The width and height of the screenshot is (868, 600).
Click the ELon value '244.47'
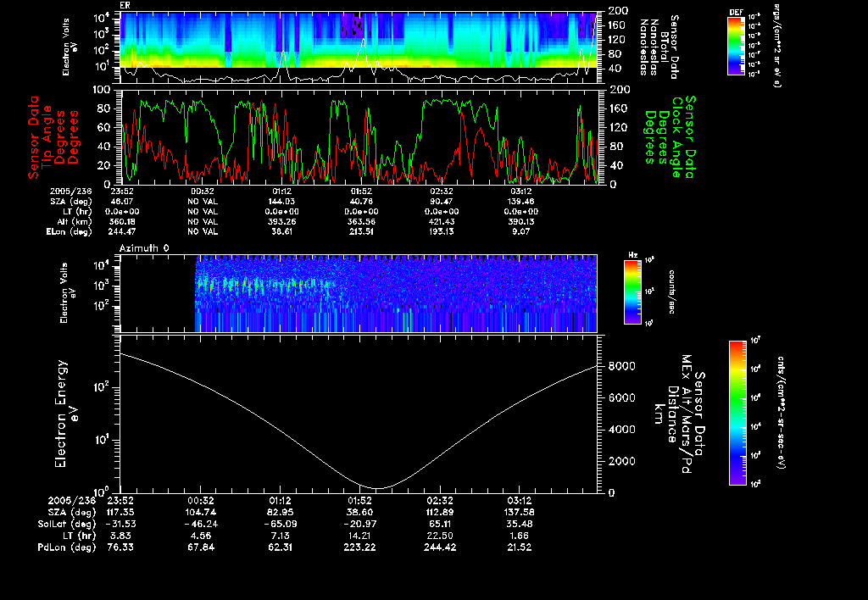pos(122,231)
